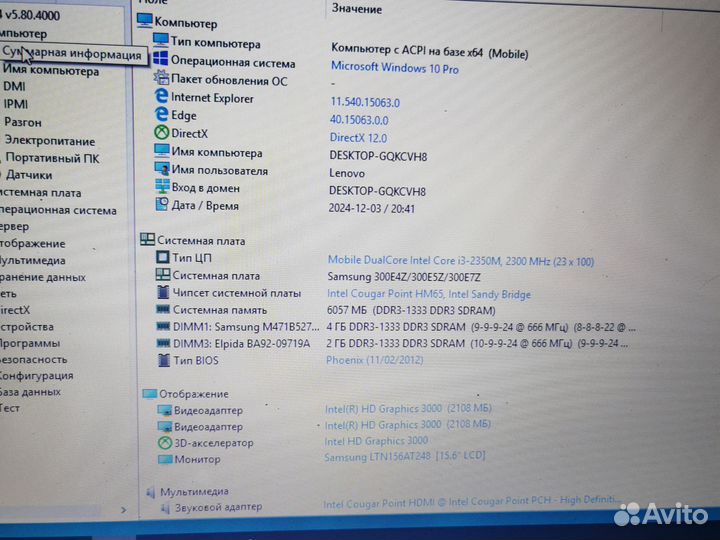Screen dimensions: 720x540
Task: Open the Intel HD Graphics 3000 accelerator link
Action: point(376,441)
